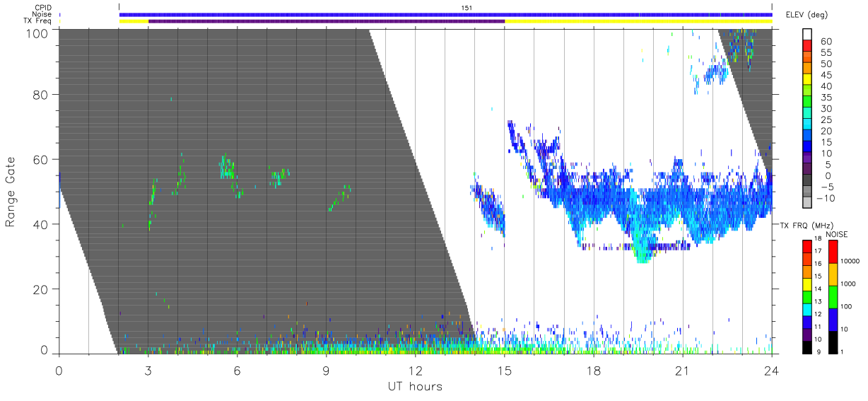
Task: Click the 100 tick on the NOISE scale
Action: pos(846,306)
